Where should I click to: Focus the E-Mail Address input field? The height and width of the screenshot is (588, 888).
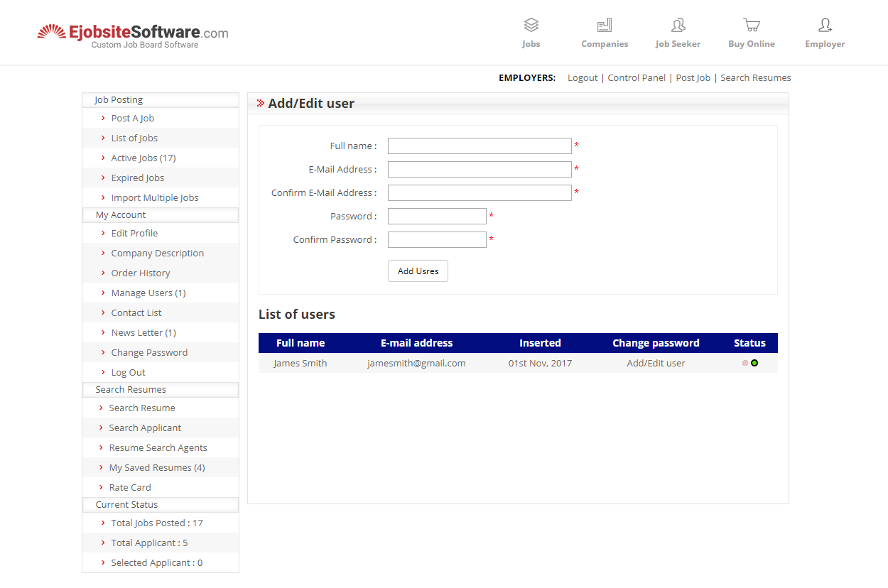pos(480,170)
